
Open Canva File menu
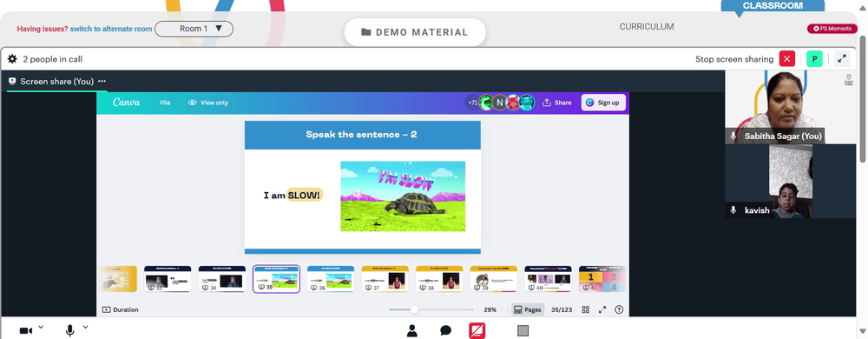point(165,103)
